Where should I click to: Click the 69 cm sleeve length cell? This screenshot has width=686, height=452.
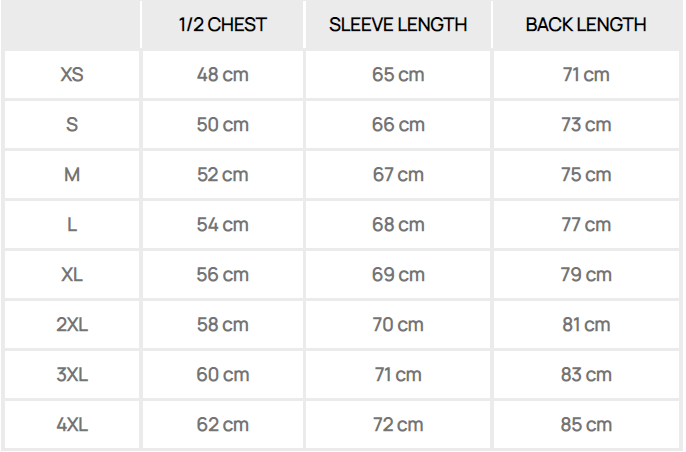click(398, 275)
